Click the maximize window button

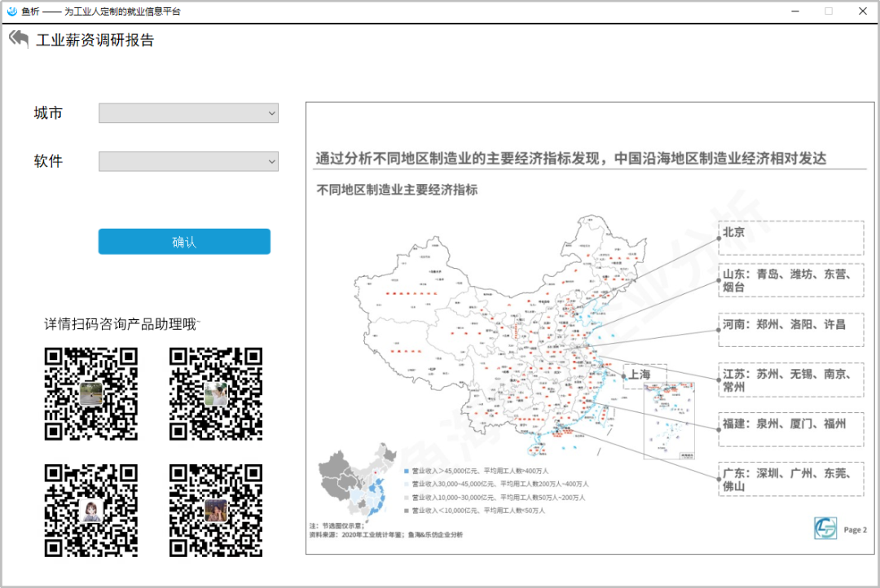click(829, 11)
